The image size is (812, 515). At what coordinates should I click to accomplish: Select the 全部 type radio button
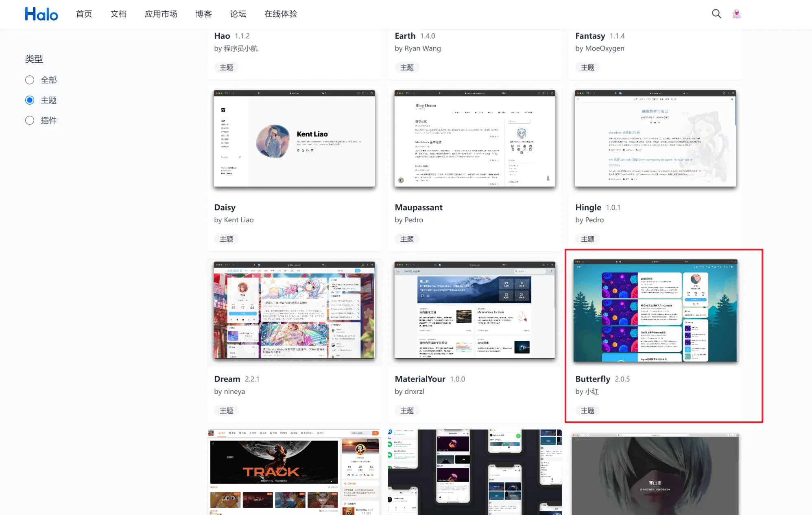pos(30,80)
